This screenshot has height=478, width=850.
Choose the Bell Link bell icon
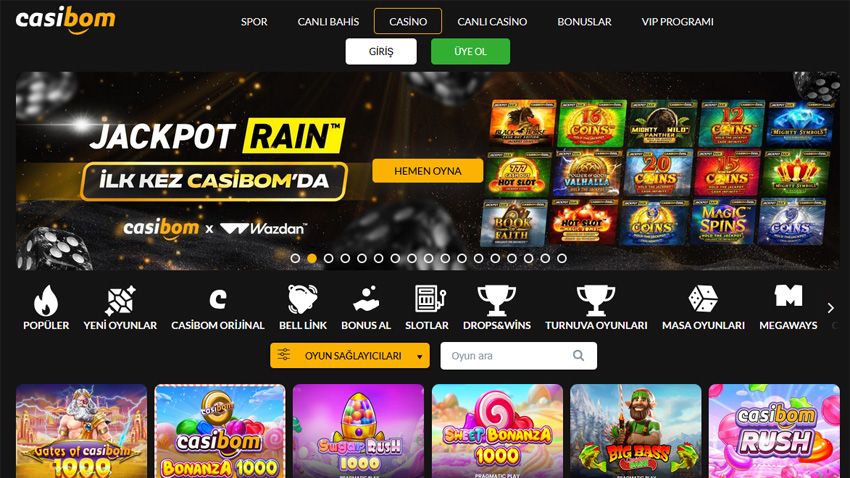(x=302, y=300)
